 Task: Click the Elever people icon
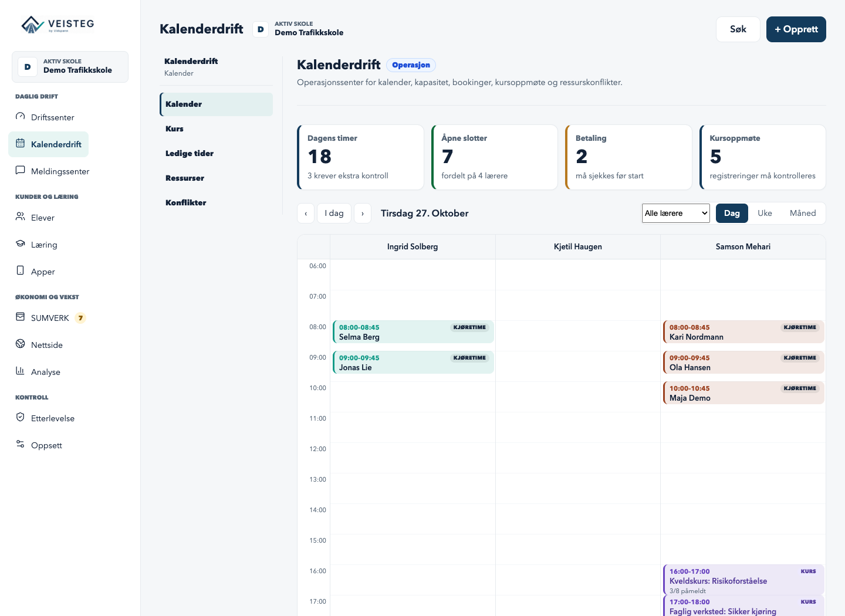point(21,217)
